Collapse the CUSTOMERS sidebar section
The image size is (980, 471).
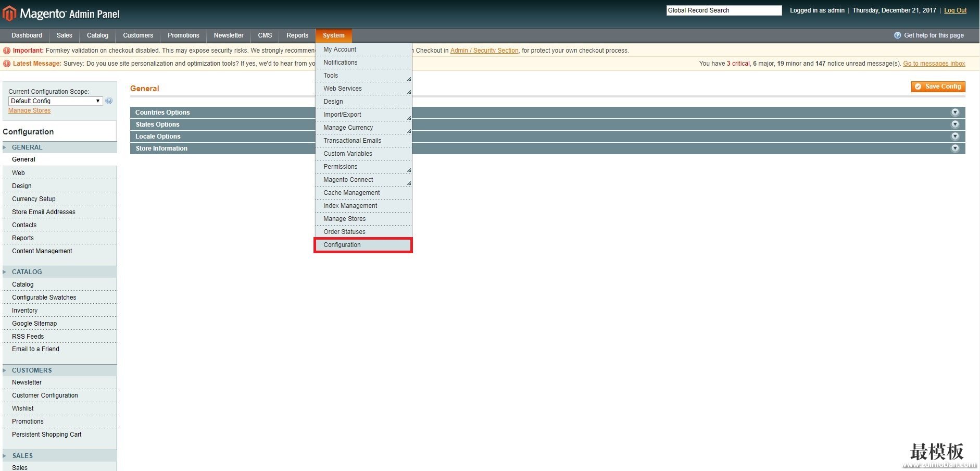(32, 370)
